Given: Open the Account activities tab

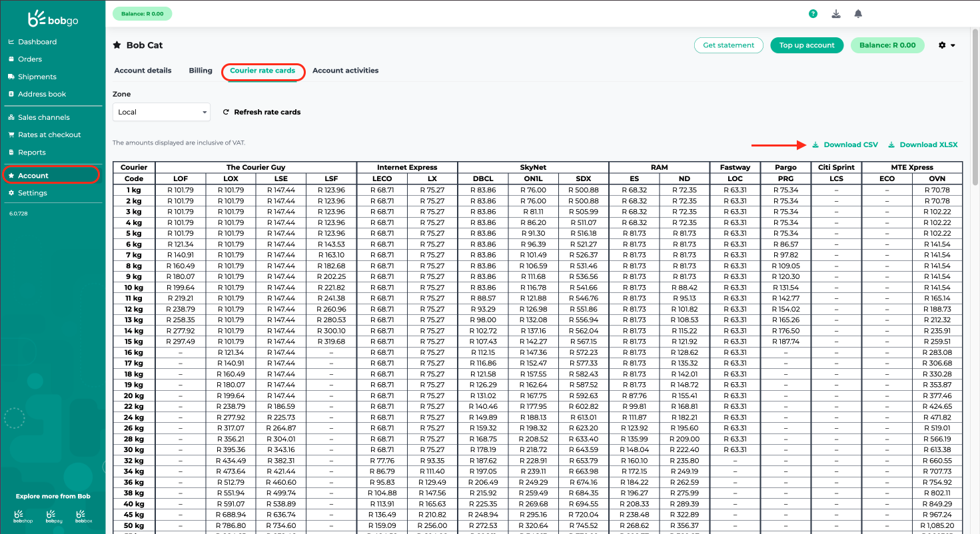Looking at the screenshot, I should click(x=346, y=71).
